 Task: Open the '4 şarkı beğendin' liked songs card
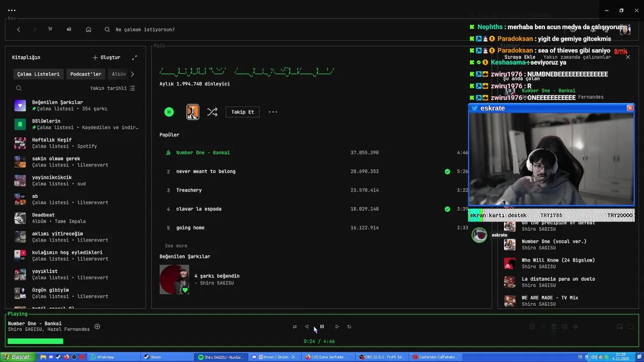[x=200, y=279]
